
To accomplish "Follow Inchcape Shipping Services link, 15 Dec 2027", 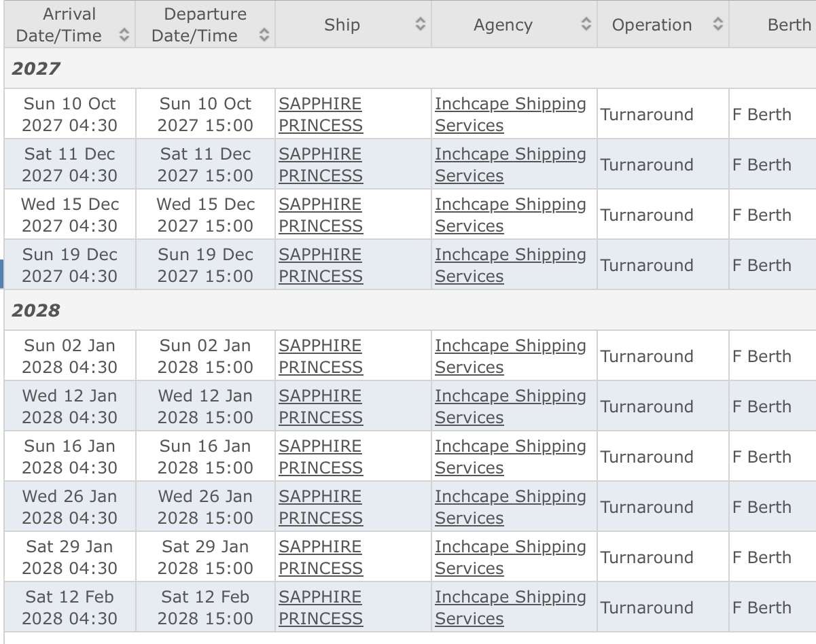I will (x=510, y=215).
